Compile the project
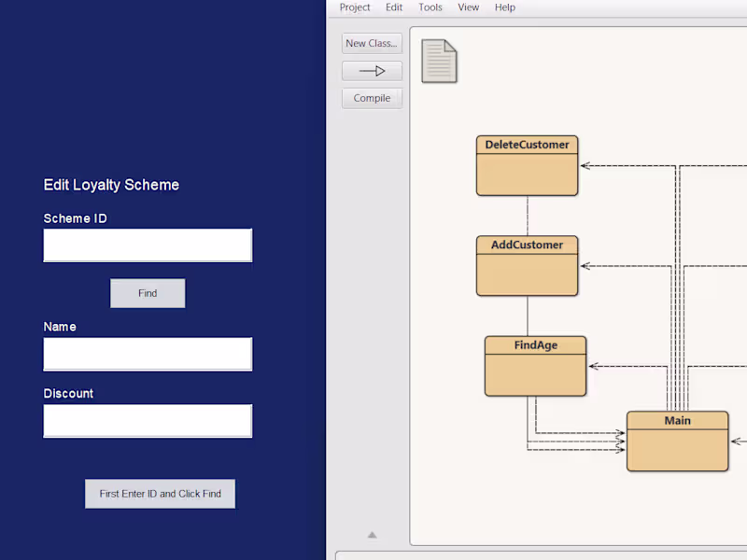The height and width of the screenshot is (560, 747). (372, 98)
